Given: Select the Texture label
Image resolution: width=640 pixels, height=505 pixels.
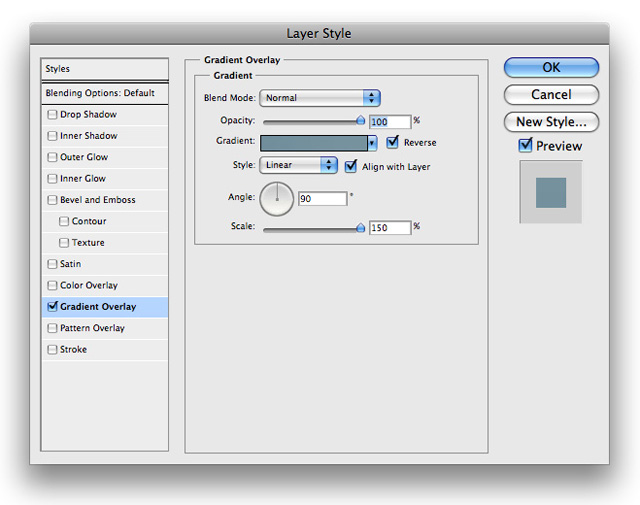Looking at the screenshot, I should pyautogui.click(x=88, y=243).
